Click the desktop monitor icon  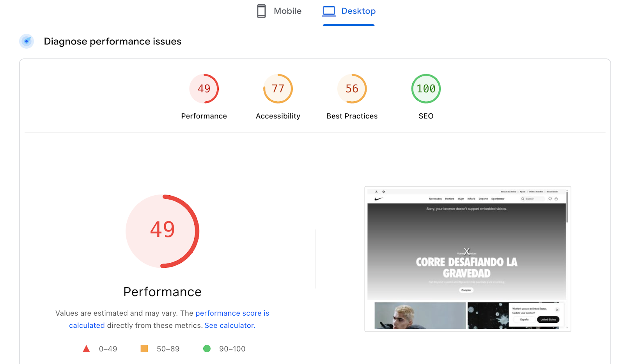point(329,11)
